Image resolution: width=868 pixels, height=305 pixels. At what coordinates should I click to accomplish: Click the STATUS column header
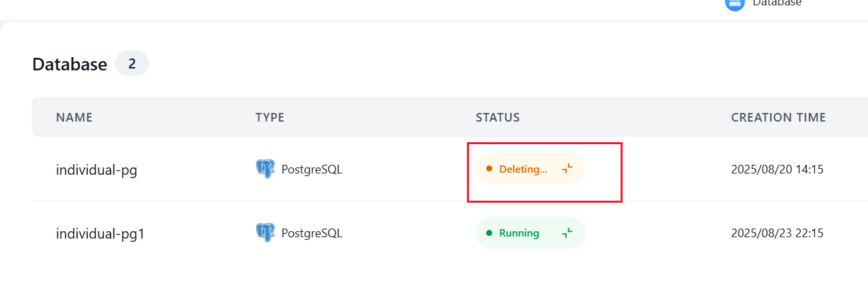click(x=498, y=118)
